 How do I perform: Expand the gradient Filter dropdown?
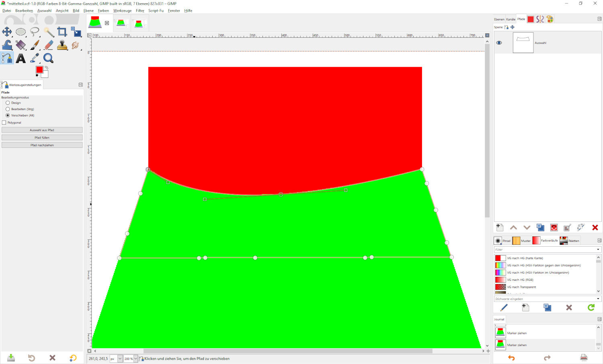598,249
